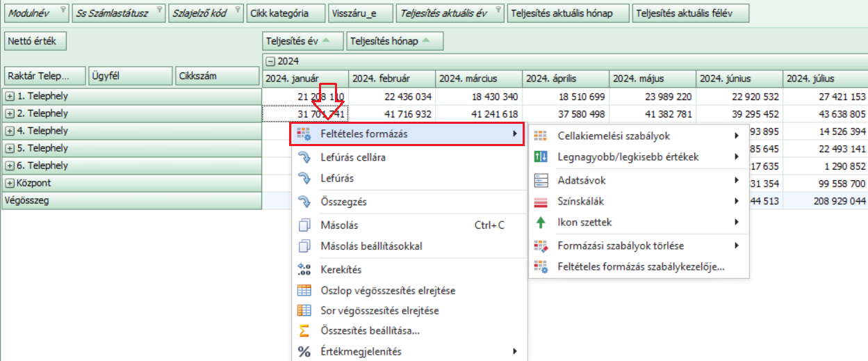Click the Adatsávok data bars icon
The width and height of the screenshot is (868, 361).
(x=541, y=180)
